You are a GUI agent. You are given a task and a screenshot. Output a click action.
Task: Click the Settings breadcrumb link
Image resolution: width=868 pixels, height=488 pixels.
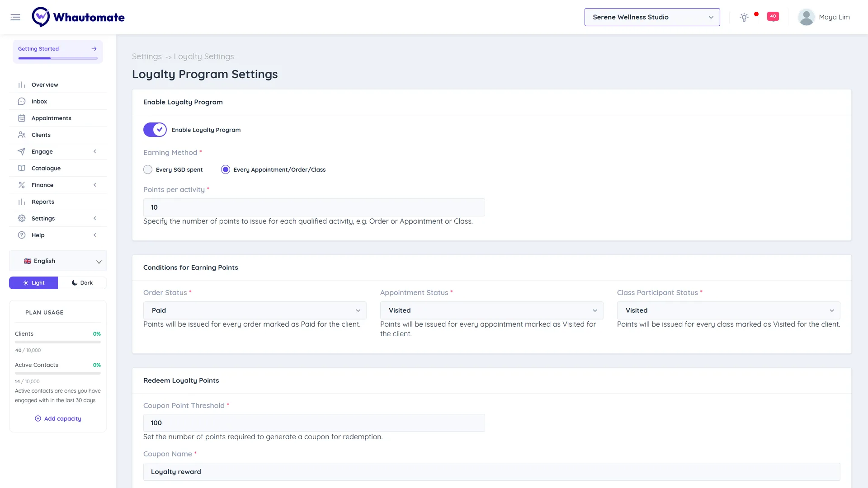click(x=147, y=56)
